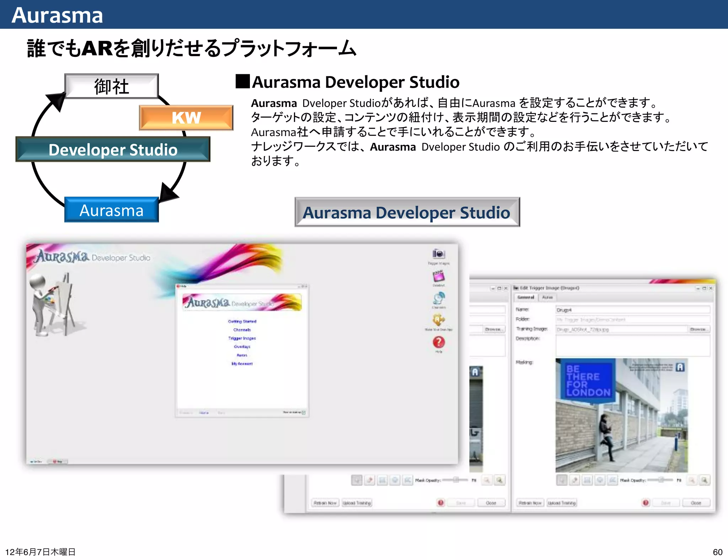Adjust Mask Opacity slider in Edit Trigger Image
This screenshot has width=728, height=560.
point(660,480)
